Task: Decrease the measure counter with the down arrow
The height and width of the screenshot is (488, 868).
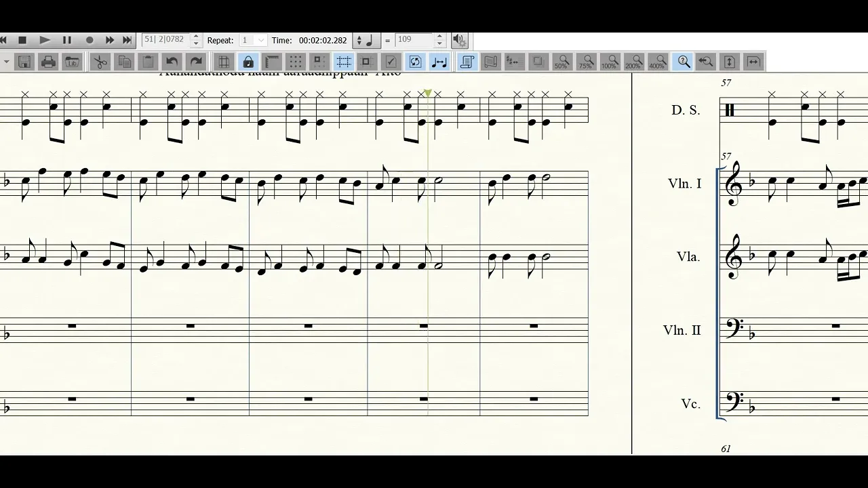Action: tap(197, 43)
